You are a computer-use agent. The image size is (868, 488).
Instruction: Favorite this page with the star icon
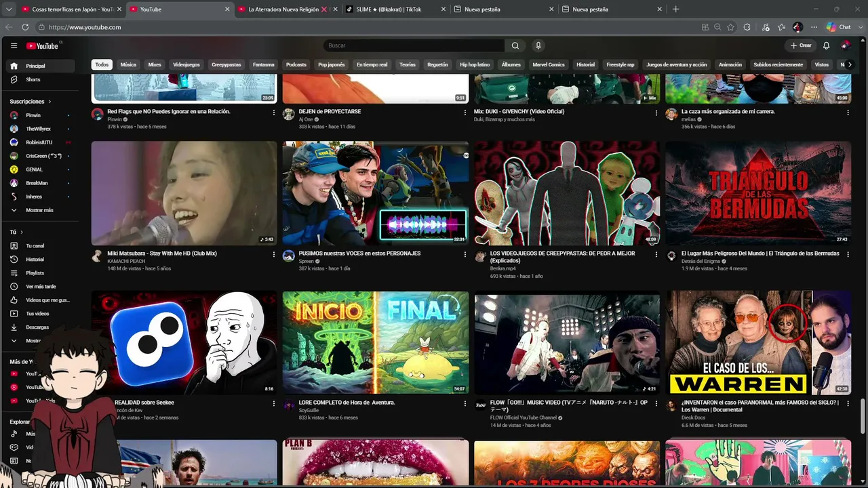(x=730, y=27)
